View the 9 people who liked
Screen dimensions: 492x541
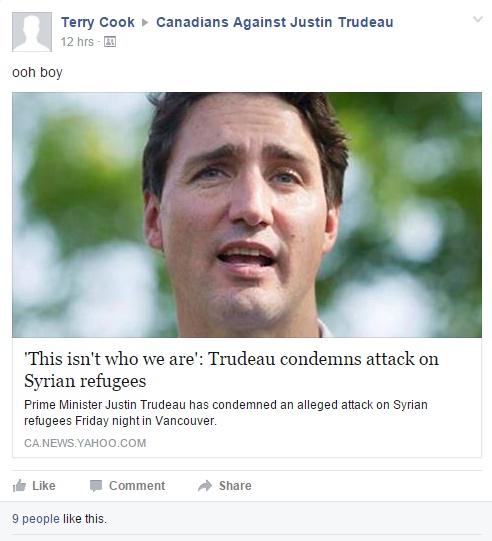pyautogui.click(x=36, y=519)
